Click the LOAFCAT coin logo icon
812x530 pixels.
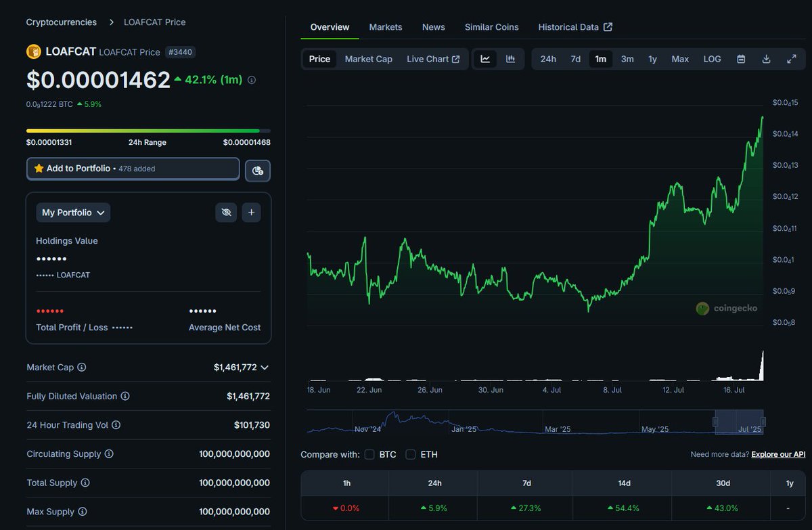click(34, 51)
